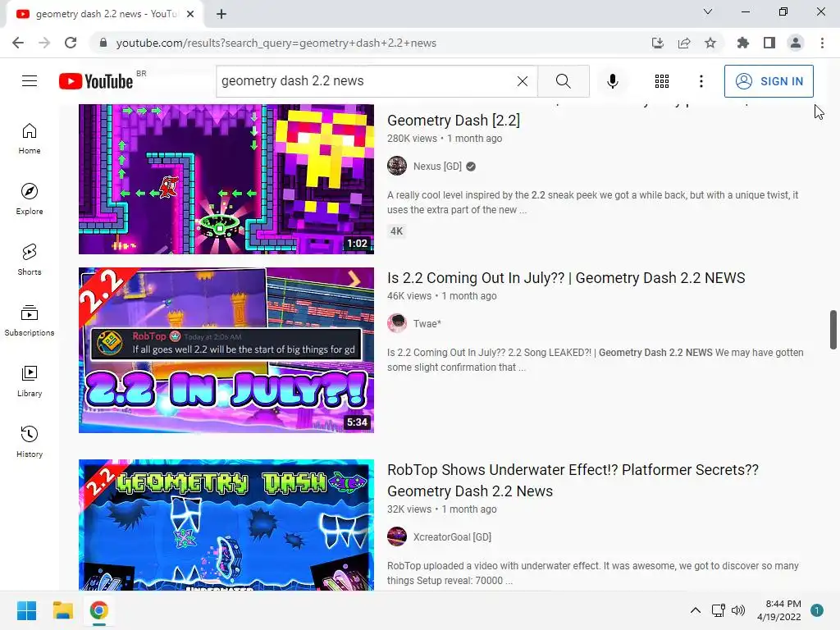
Task: Reload the page
Action: (x=71, y=43)
